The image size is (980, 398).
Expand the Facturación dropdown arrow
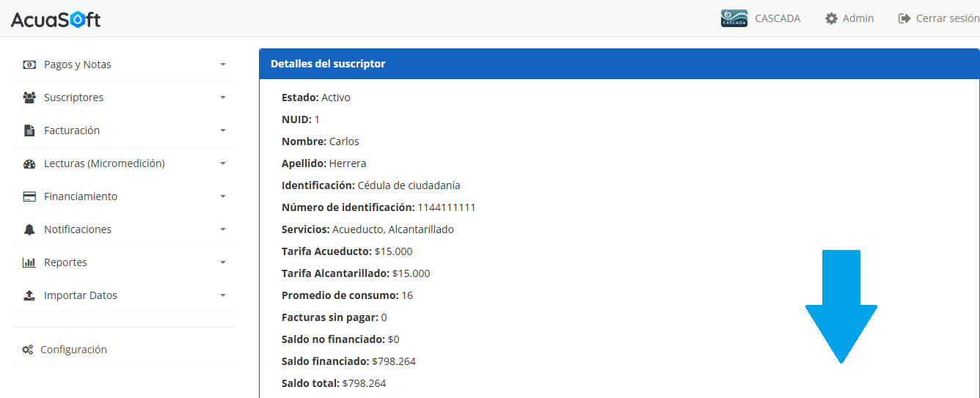223,130
